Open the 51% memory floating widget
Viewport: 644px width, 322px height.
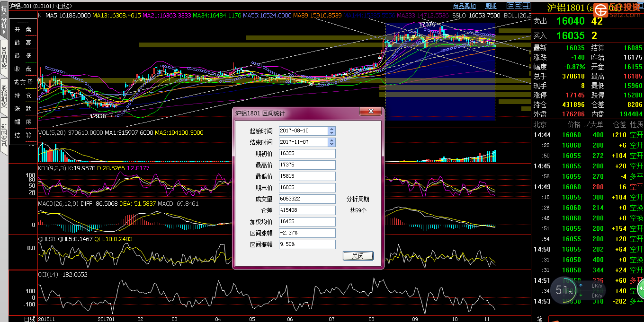click(563, 290)
